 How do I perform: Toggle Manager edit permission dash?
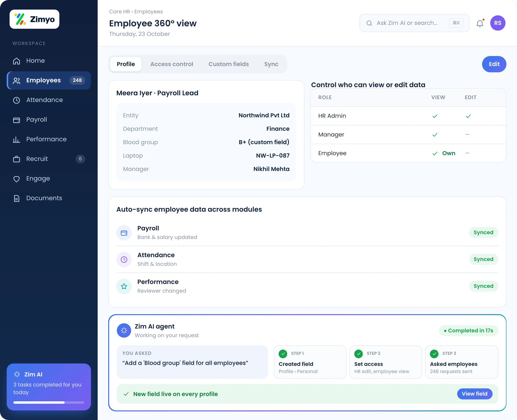point(467,135)
